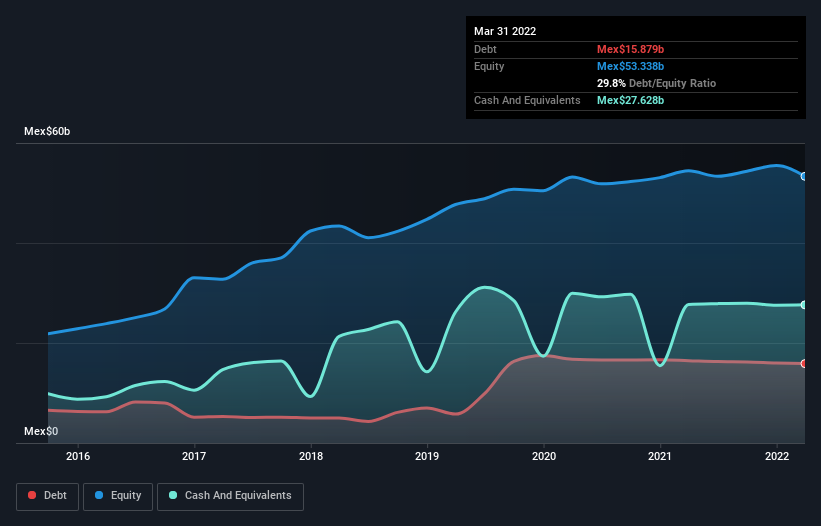Toggle the Cash And Equivalents legend button

[230, 496]
